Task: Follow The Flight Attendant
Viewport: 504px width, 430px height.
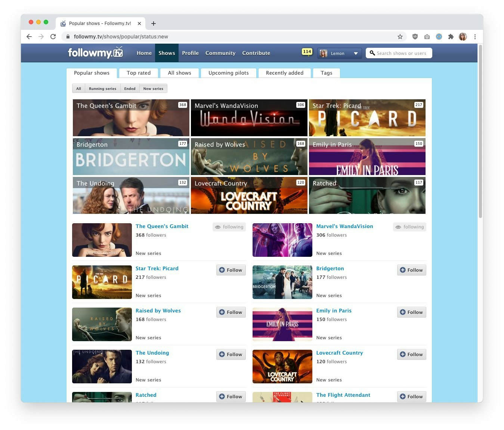Action: tap(412, 396)
